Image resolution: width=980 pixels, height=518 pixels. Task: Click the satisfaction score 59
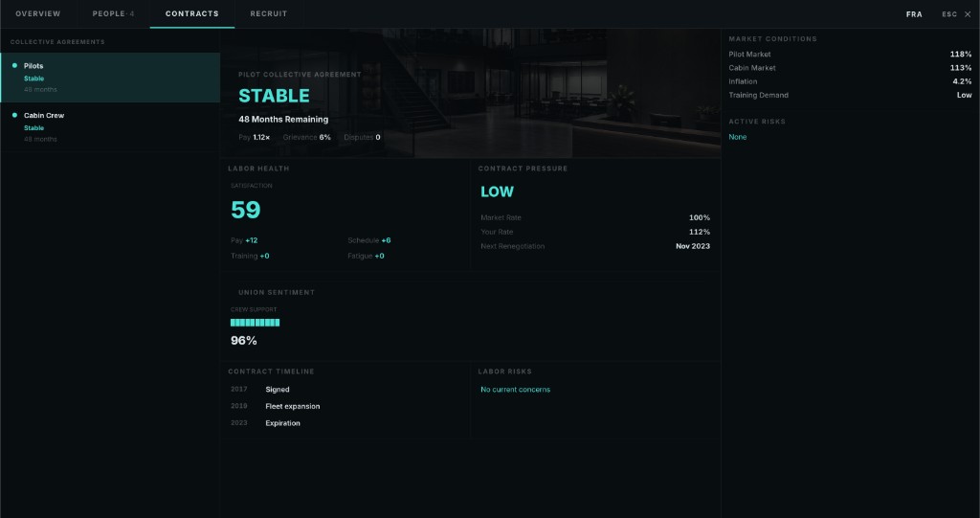coord(246,210)
